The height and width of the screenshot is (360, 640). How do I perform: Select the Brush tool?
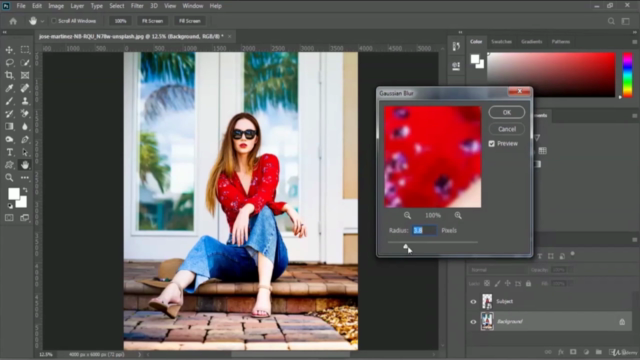pos(9,101)
